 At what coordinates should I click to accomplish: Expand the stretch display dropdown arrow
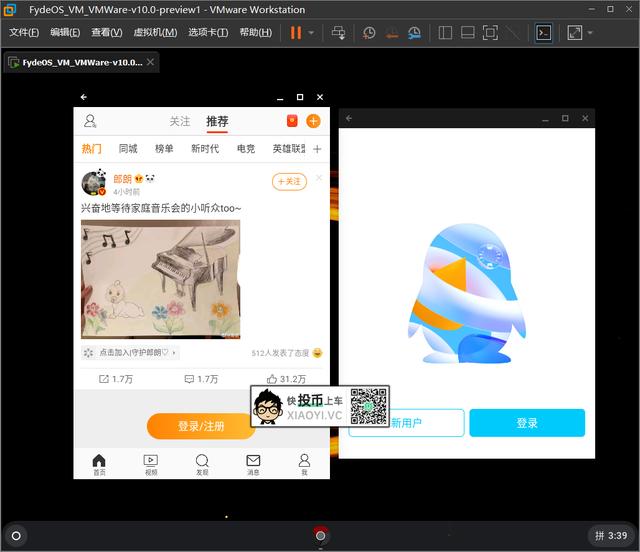coord(590,33)
